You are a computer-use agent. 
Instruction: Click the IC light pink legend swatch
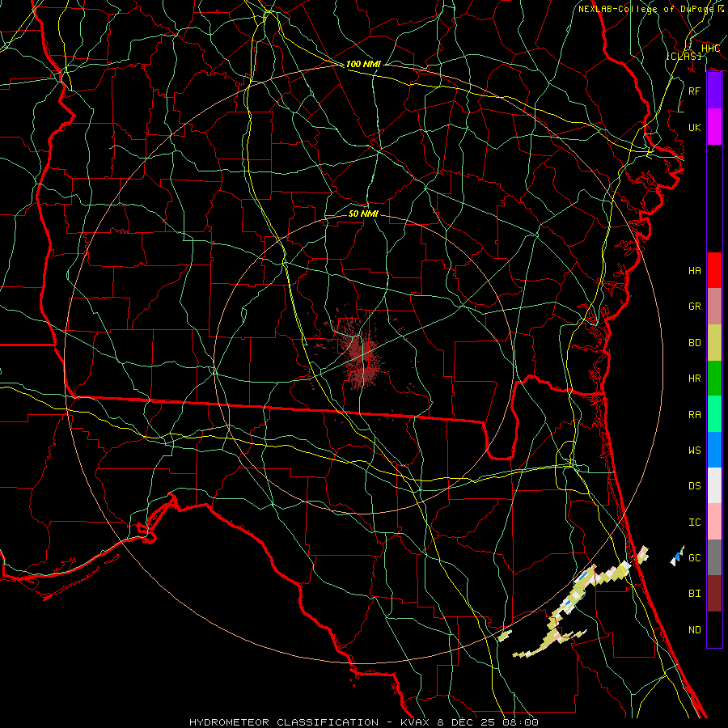click(x=714, y=522)
